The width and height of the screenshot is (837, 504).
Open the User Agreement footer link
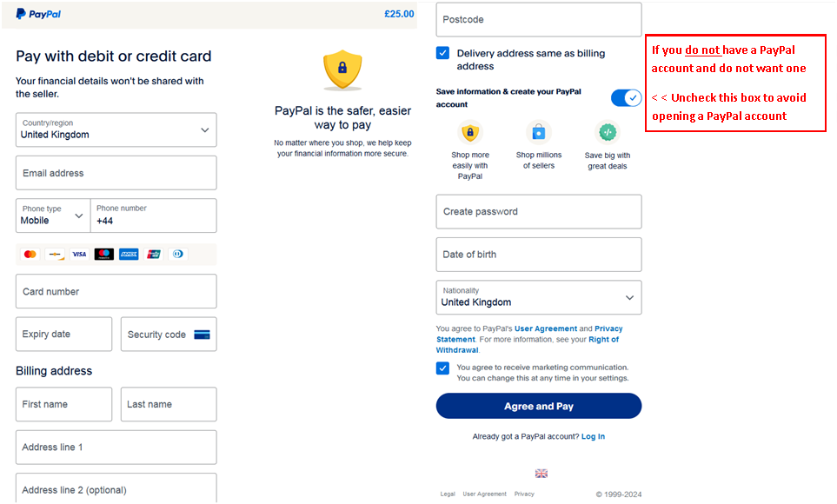(x=485, y=494)
